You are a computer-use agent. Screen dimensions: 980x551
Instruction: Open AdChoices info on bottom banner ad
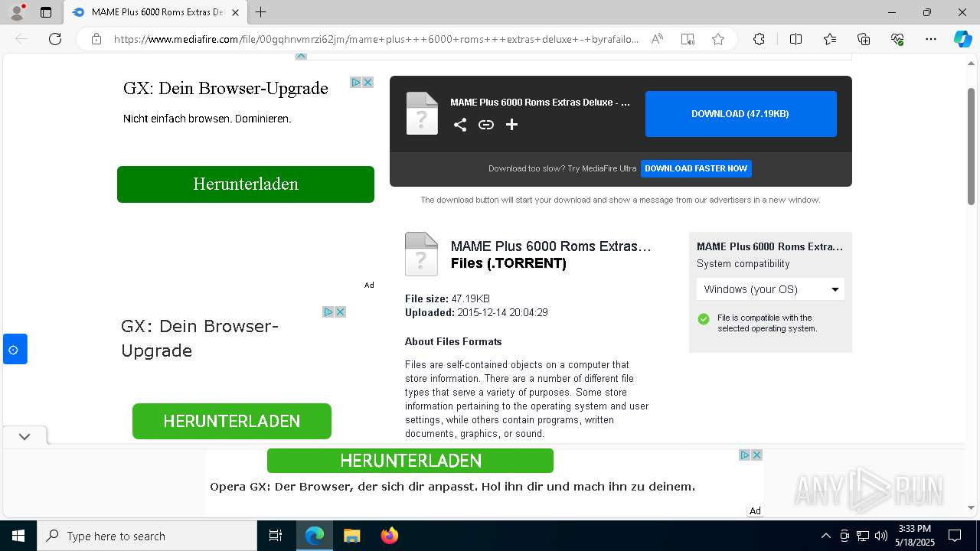point(744,455)
